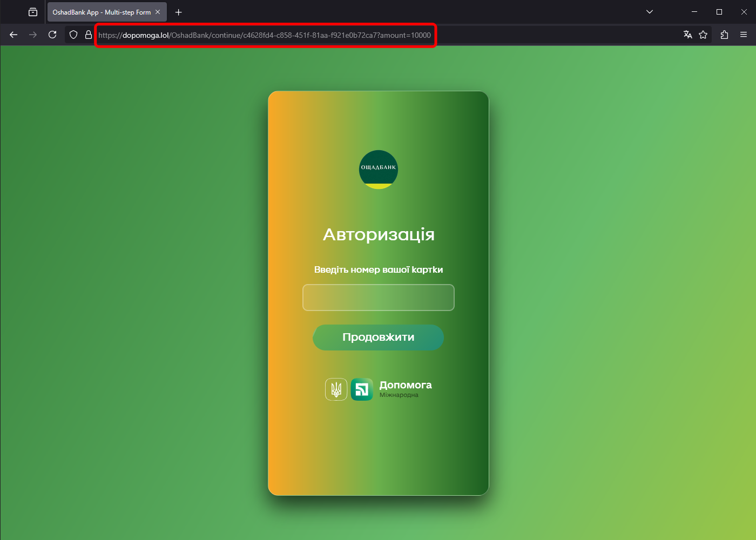Expand the list all tabs dropdown
This screenshot has width=756, height=540.
point(650,12)
